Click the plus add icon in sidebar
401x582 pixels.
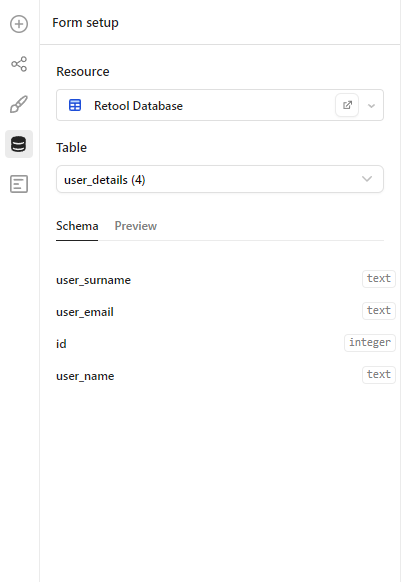pos(19,24)
